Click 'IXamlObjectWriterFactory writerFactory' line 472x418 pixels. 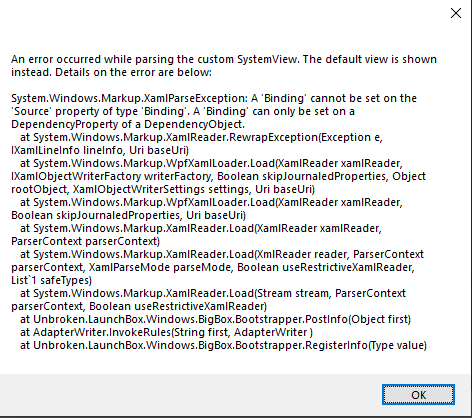(218, 176)
